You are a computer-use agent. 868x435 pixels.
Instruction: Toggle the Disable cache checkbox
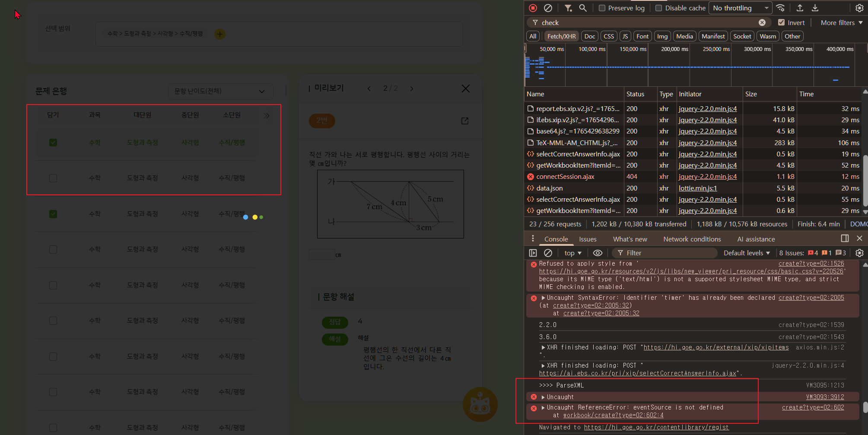tap(659, 8)
